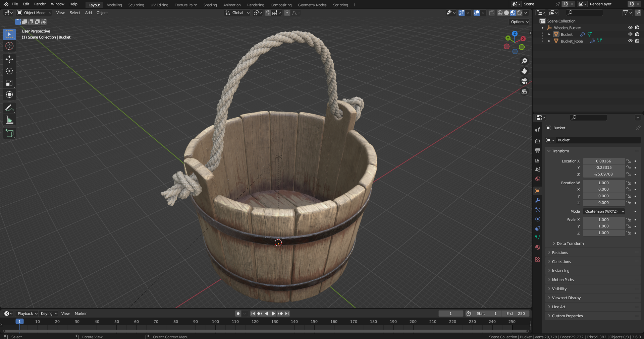Hide the Wooden_Bucket collection with eye icon
The height and width of the screenshot is (339, 644).
coord(630,27)
